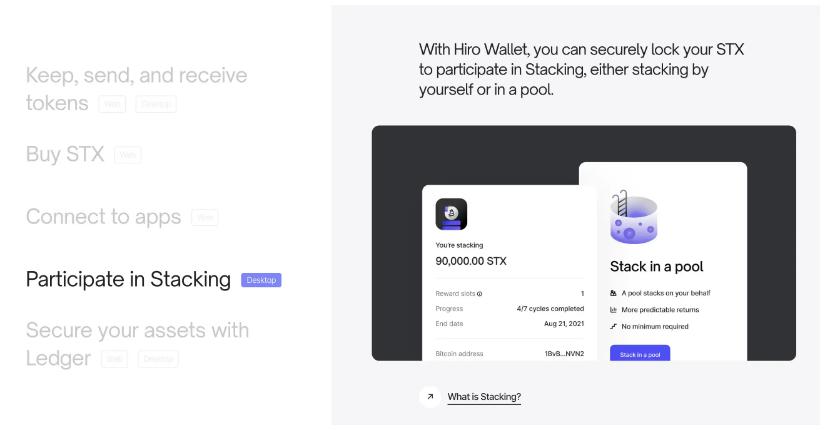Click the predictable returns chart icon
The height and width of the screenshot is (430, 829).
click(x=613, y=310)
